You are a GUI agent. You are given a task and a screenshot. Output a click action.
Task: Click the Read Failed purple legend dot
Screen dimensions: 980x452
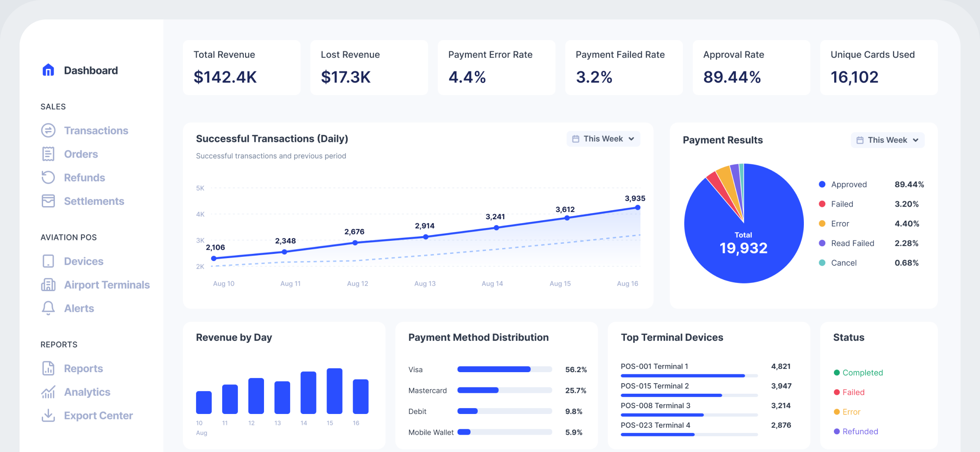pyautogui.click(x=822, y=243)
